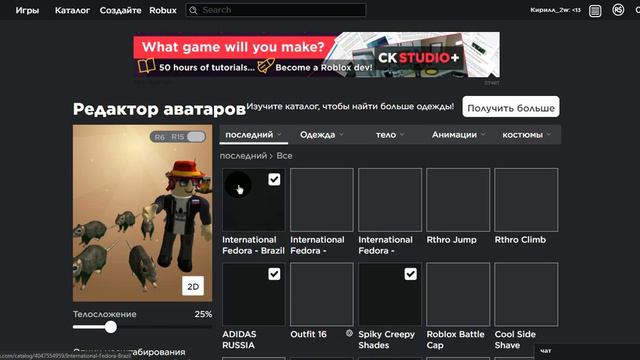Click the username link in the header
The image size is (640, 360).
tap(555, 10)
